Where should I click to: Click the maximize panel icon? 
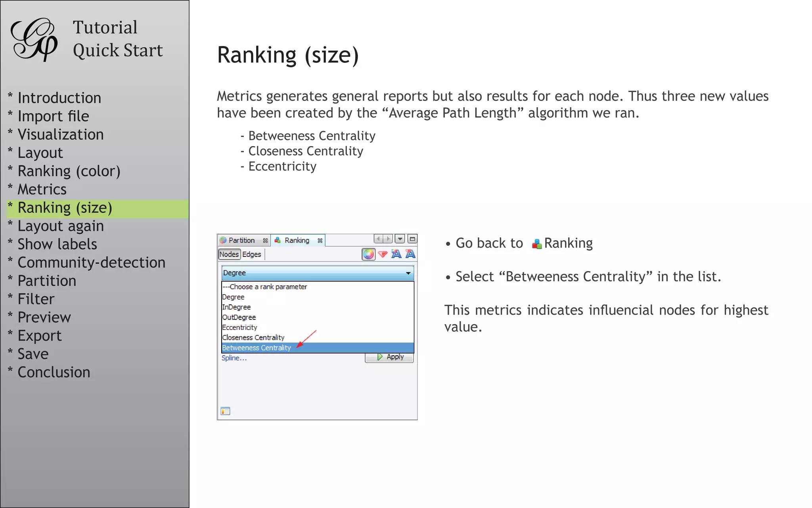pos(412,239)
